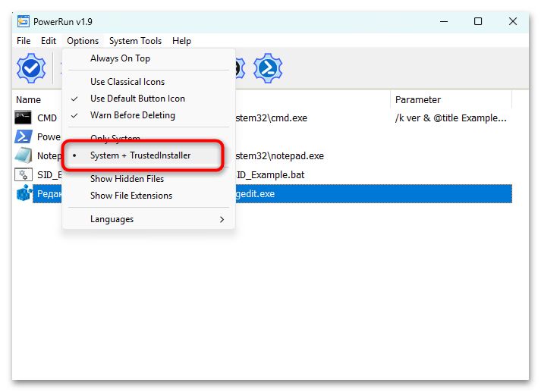Click the PowerShell gear toolbar icon
The width and height of the screenshot is (541, 392).
[x=268, y=68]
